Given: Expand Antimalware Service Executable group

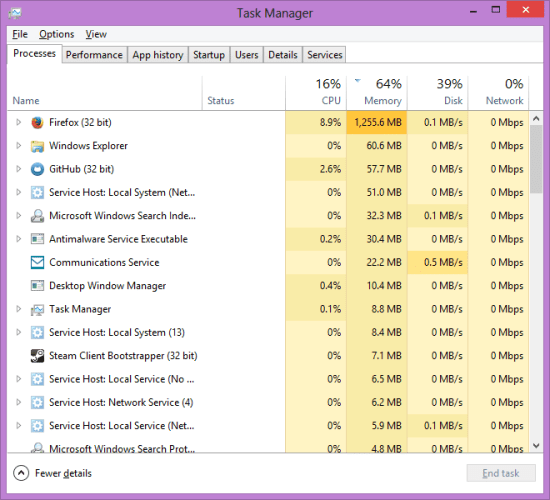Looking at the screenshot, I should (19, 239).
